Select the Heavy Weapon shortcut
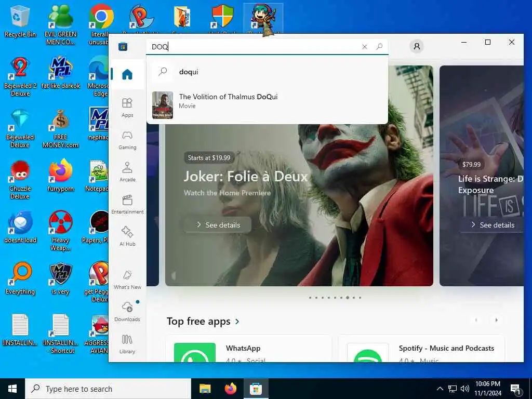The width and height of the screenshot is (532, 399). [60, 231]
